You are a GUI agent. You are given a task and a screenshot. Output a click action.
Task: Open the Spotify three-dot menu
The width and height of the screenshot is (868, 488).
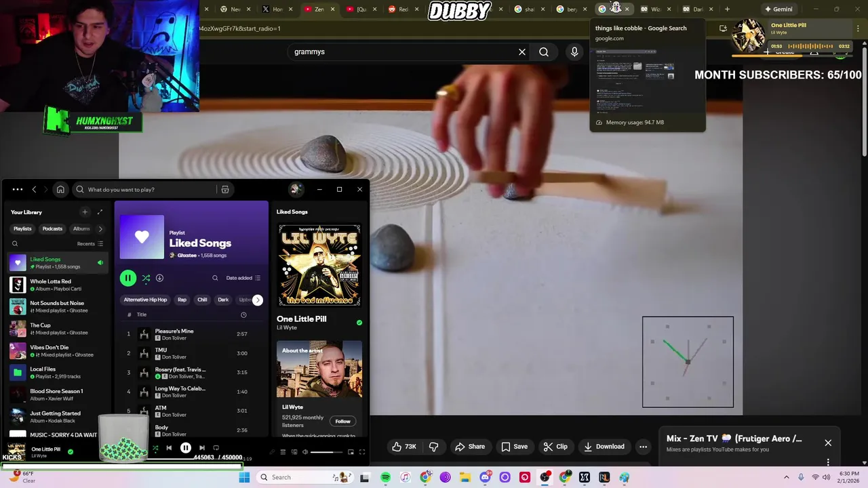point(18,190)
